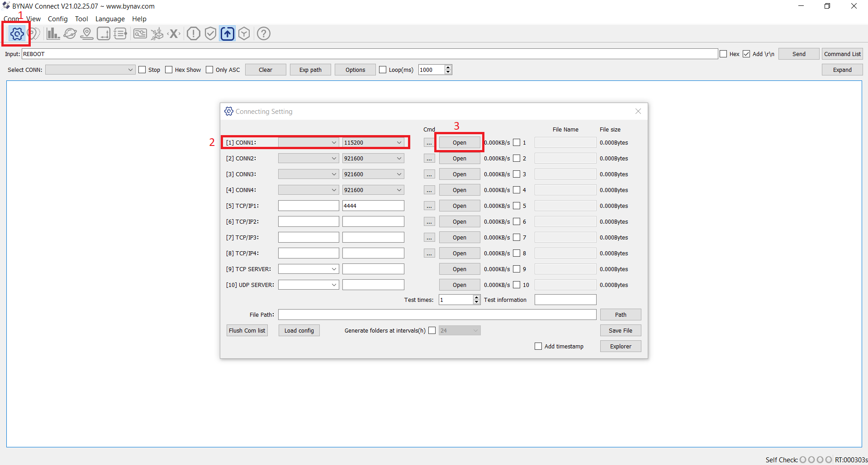Toggle the Add \r\n checkbox
868x465 pixels.
click(746, 54)
